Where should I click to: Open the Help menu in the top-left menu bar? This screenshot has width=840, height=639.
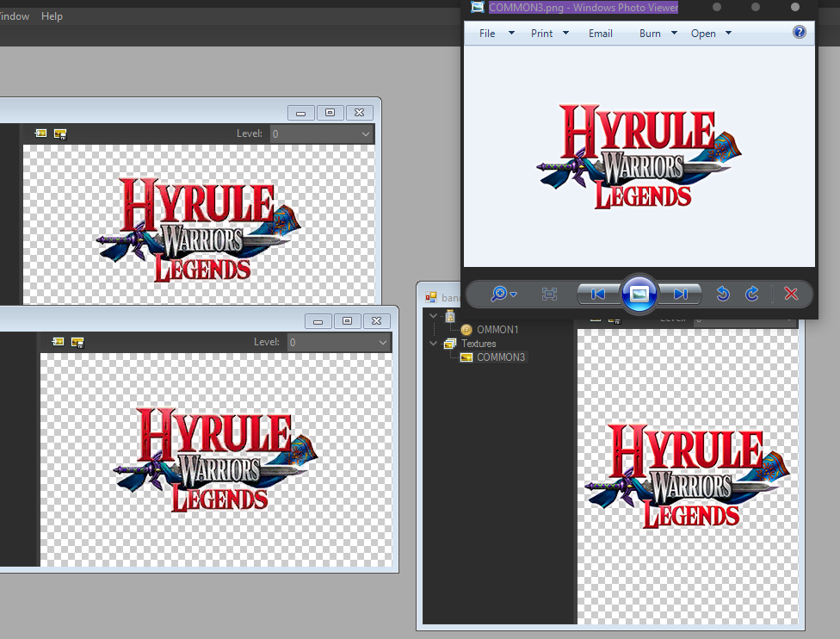(52, 16)
